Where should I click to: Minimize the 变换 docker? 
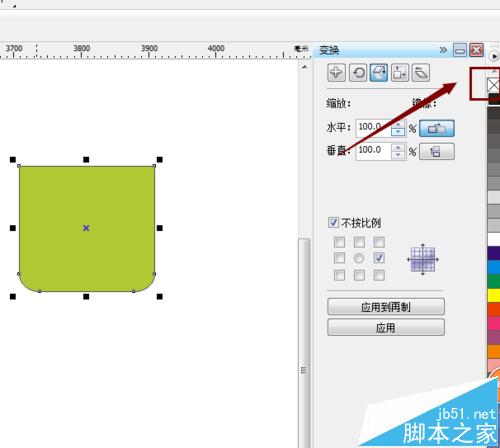tap(460, 50)
